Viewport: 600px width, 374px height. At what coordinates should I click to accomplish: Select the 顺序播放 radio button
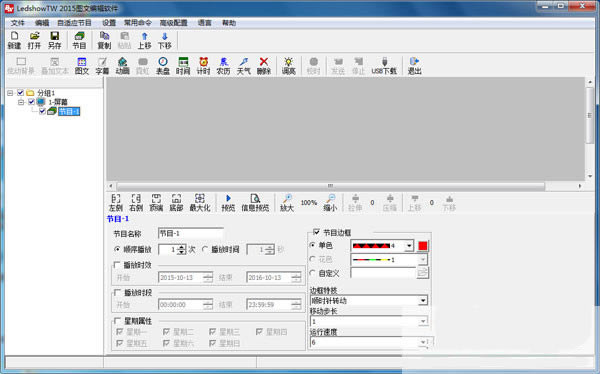pyautogui.click(x=117, y=249)
